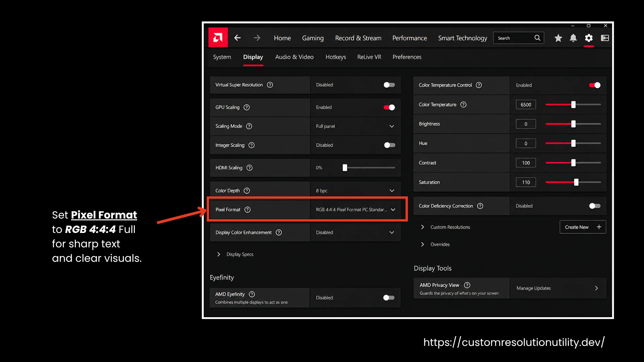Go back with the left arrow
This screenshot has width=644, height=362.
coord(237,38)
